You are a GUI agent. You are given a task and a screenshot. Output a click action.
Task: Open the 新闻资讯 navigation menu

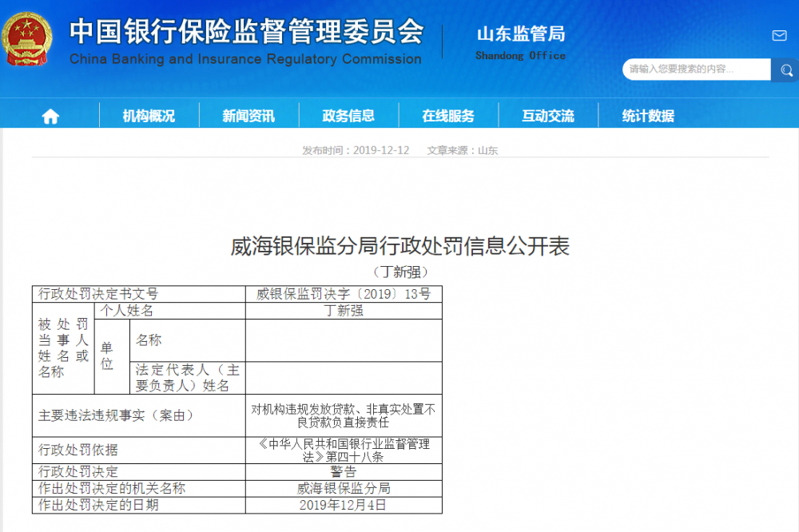click(248, 115)
